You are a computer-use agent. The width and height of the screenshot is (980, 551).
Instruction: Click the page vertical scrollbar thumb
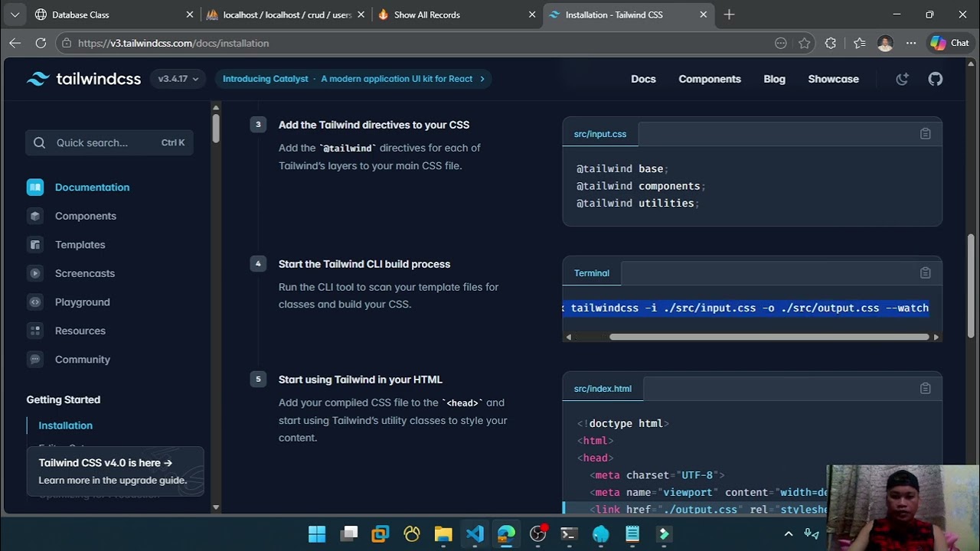pos(972,285)
